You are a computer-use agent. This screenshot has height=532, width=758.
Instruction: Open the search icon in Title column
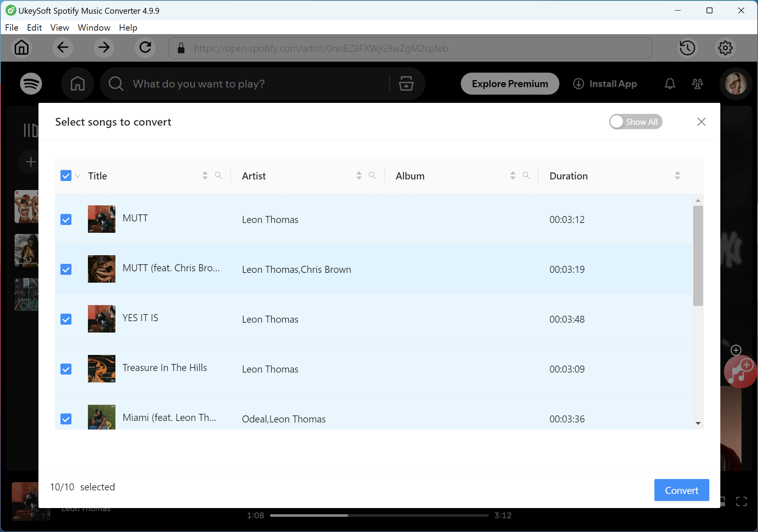[x=219, y=176]
